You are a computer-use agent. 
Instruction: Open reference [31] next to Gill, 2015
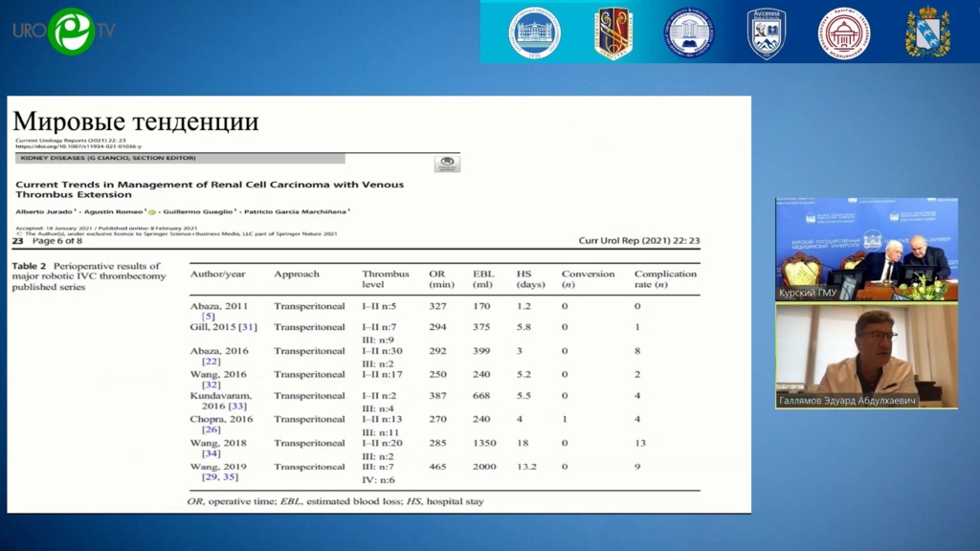248,327
